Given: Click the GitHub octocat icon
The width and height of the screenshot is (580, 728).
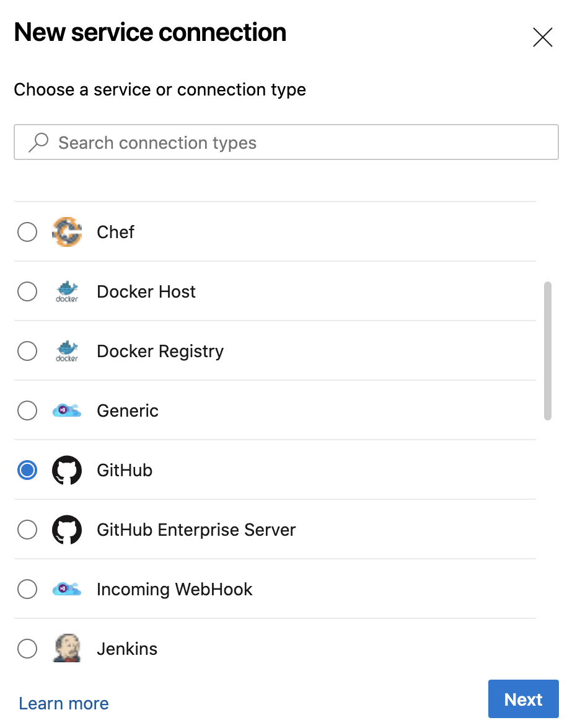Looking at the screenshot, I should tap(67, 470).
